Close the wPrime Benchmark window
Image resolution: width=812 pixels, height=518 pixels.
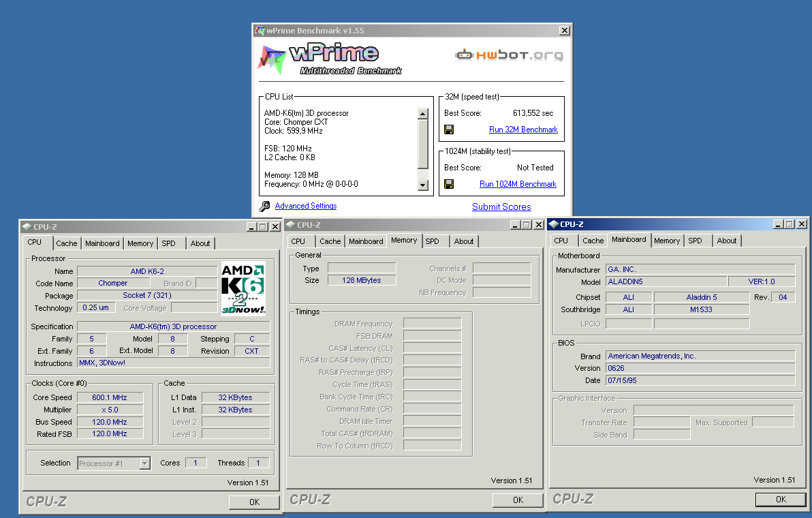pyautogui.click(x=565, y=31)
